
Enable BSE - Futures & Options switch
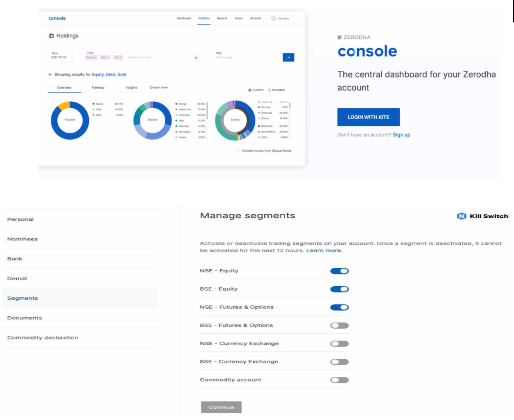pos(339,325)
